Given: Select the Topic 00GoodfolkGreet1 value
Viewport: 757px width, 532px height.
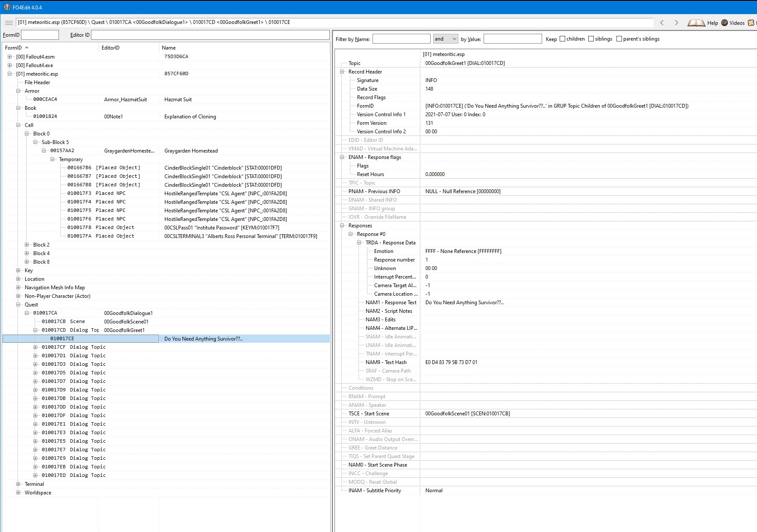Looking at the screenshot, I should (465, 63).
